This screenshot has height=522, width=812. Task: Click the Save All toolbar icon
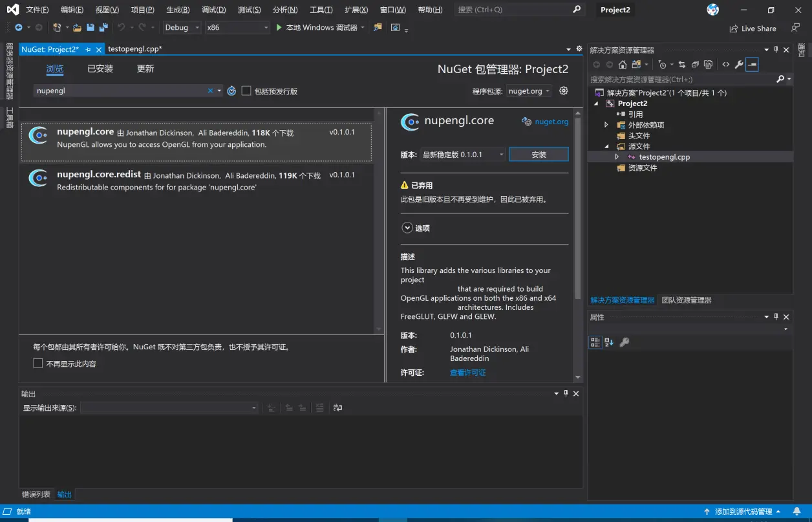point(103,28)
